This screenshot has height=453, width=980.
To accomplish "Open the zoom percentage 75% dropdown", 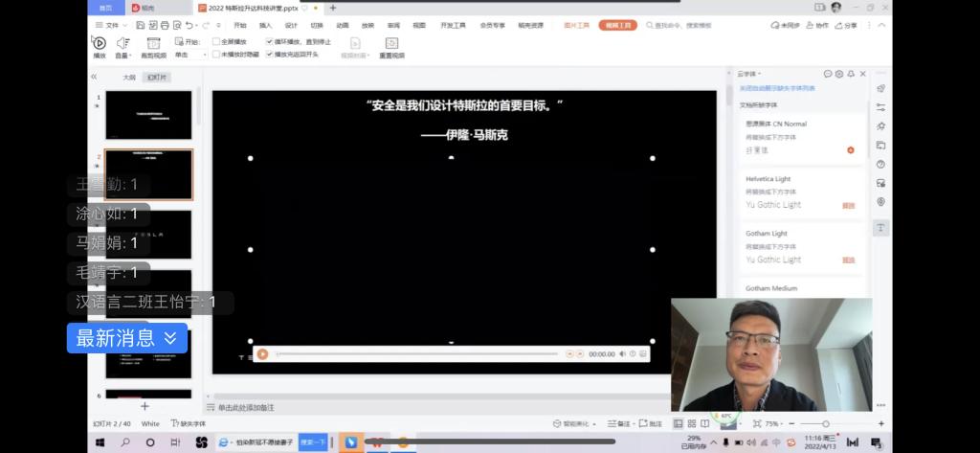I will point(773,423).
